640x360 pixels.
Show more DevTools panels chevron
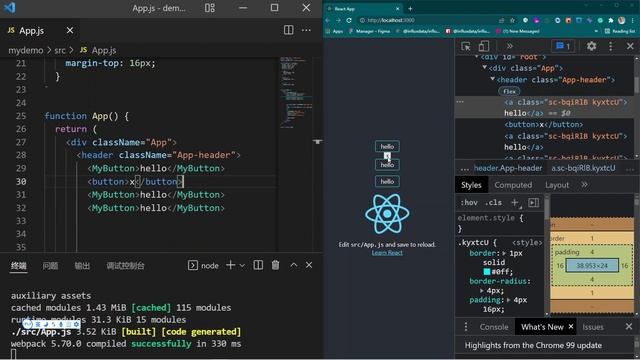tap(510, 46)
